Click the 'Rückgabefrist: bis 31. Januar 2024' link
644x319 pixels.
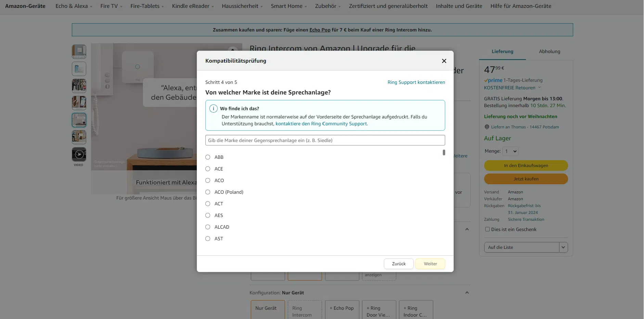click(x=524, y=209)
